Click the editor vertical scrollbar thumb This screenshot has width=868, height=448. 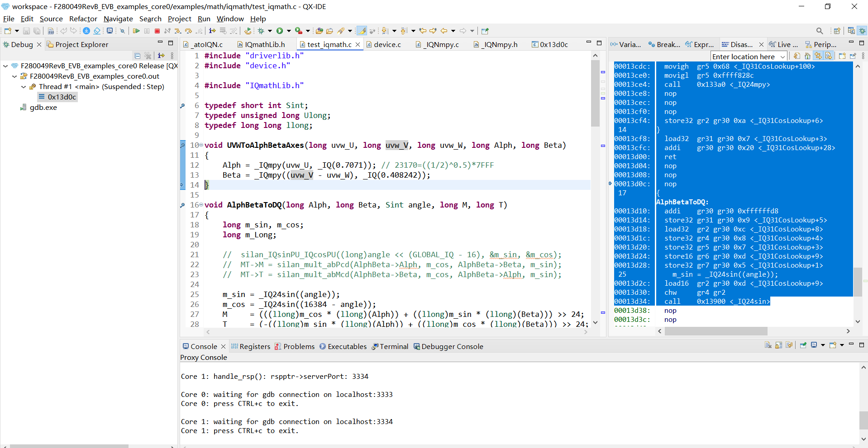pos(595,93)
